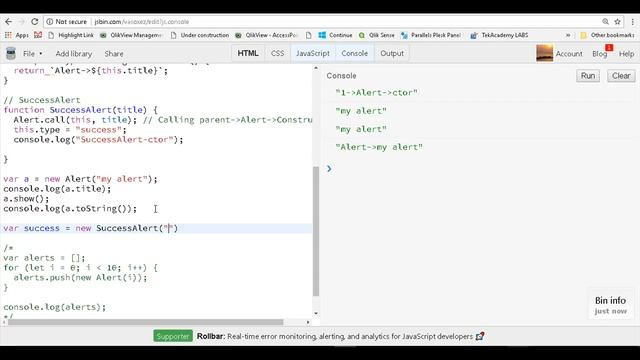Open the Other bookmarks folder

pos(607,35)
